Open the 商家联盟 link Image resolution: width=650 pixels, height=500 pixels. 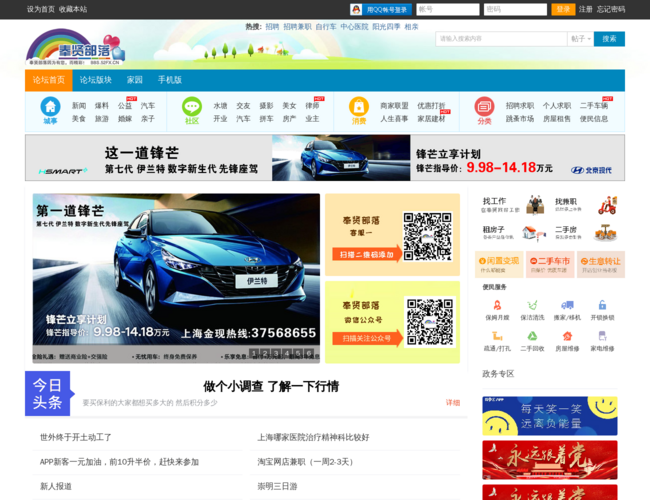(394, 106)
